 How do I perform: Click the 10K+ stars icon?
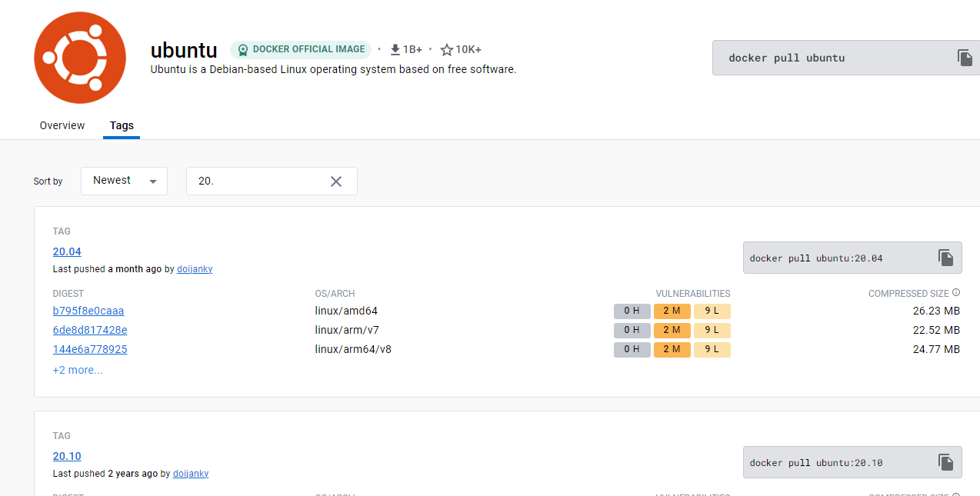(x=447, y=50)
